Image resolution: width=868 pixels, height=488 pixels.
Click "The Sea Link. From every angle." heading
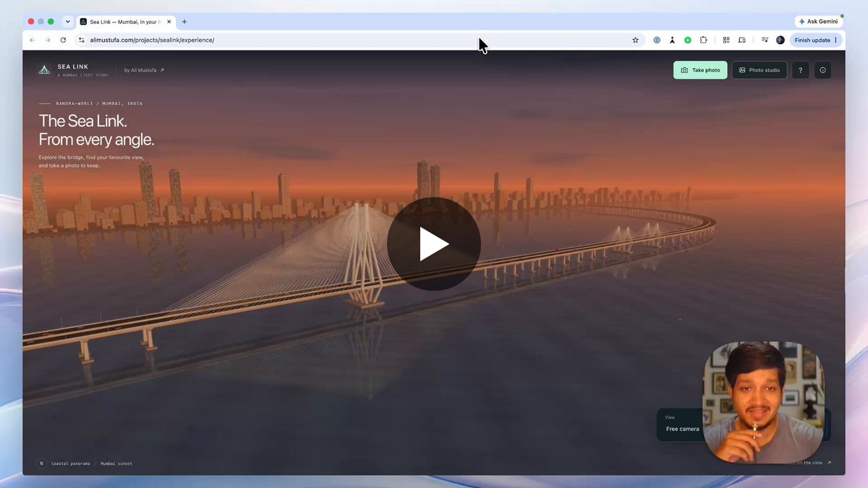coord(96,130)
